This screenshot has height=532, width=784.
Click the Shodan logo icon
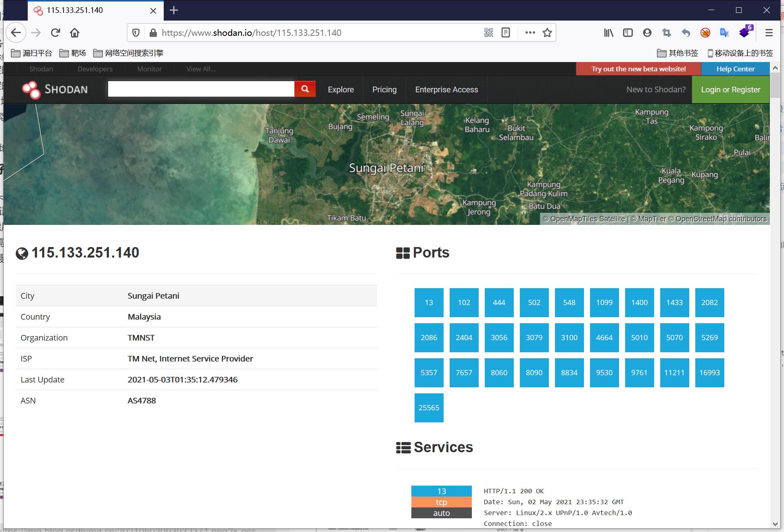[30, 89]
